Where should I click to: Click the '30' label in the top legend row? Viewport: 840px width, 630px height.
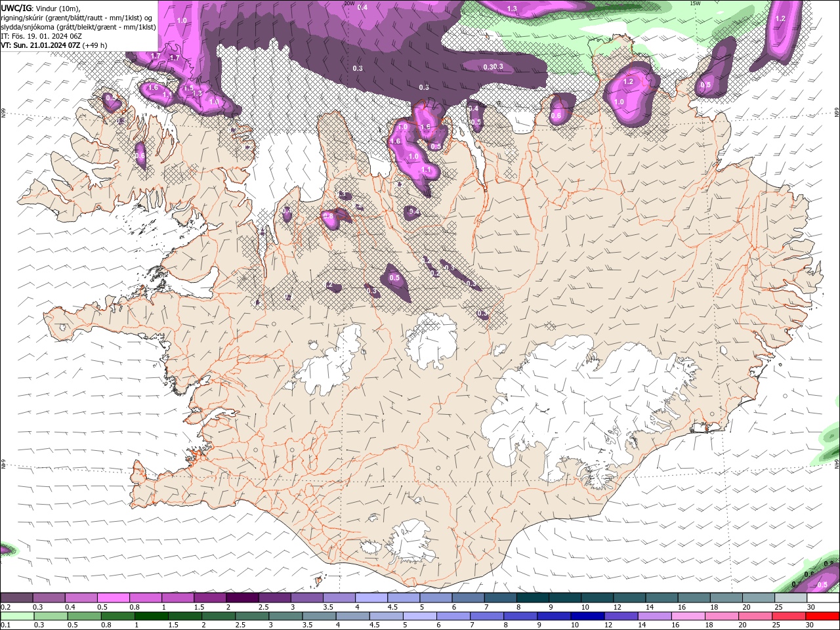pos(811,607)
